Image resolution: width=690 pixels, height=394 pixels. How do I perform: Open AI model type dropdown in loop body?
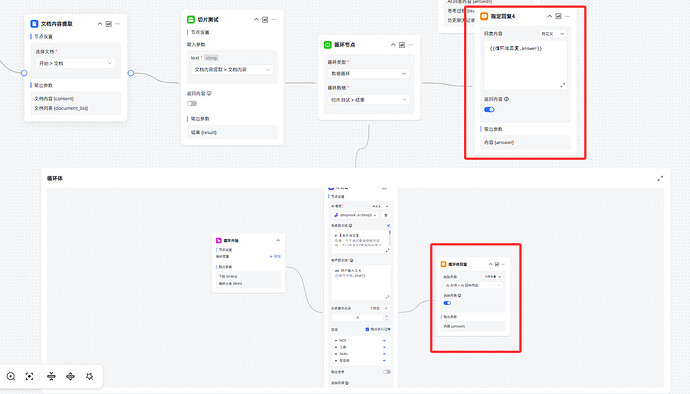380,206
